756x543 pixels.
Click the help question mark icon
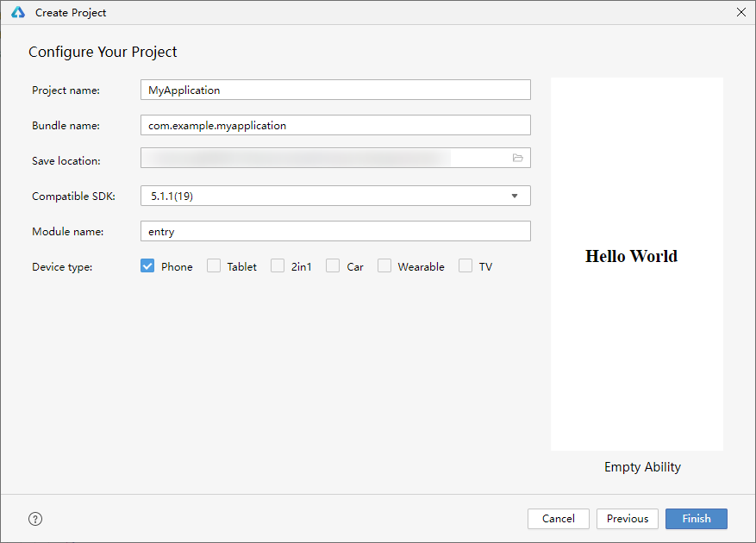coord(35,519)
